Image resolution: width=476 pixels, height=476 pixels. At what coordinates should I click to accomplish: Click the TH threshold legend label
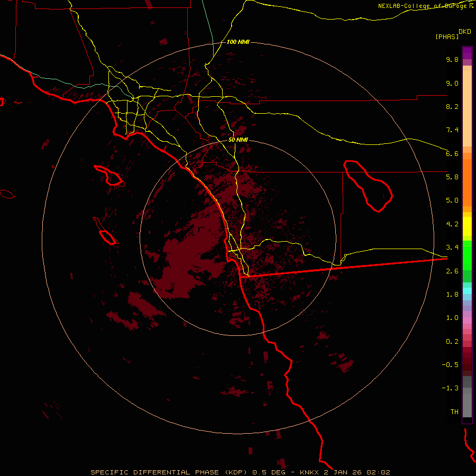(x=454, y=412)
